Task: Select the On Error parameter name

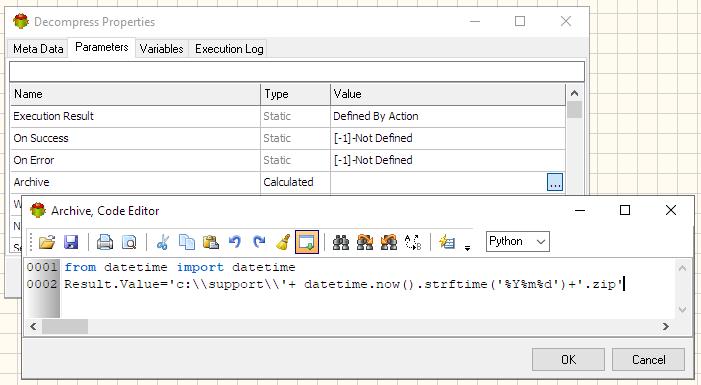Action: point(34,160)
